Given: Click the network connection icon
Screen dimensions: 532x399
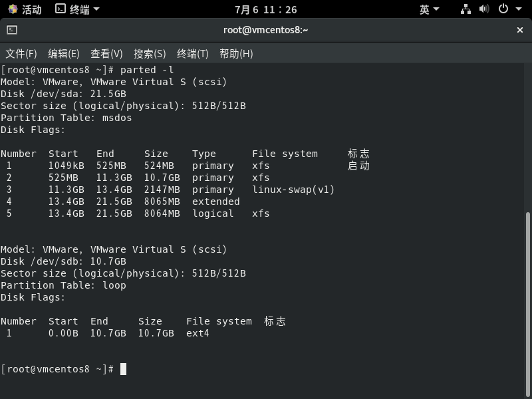Looking at the screenshot, I should coord(465,9).
